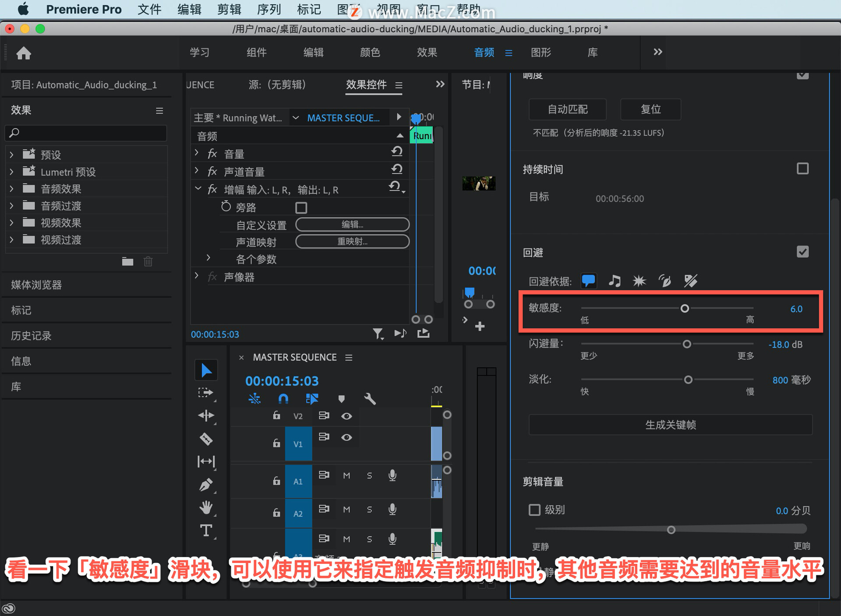Image resolution: width=841 pixels, height=616 pixels.
Task: Open the 文件 menu
Action: pos(149,9)
